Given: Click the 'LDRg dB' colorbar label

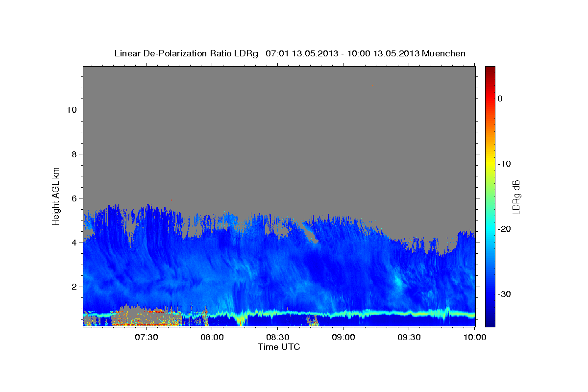Looking at the screenshot, I should point(516,197).
